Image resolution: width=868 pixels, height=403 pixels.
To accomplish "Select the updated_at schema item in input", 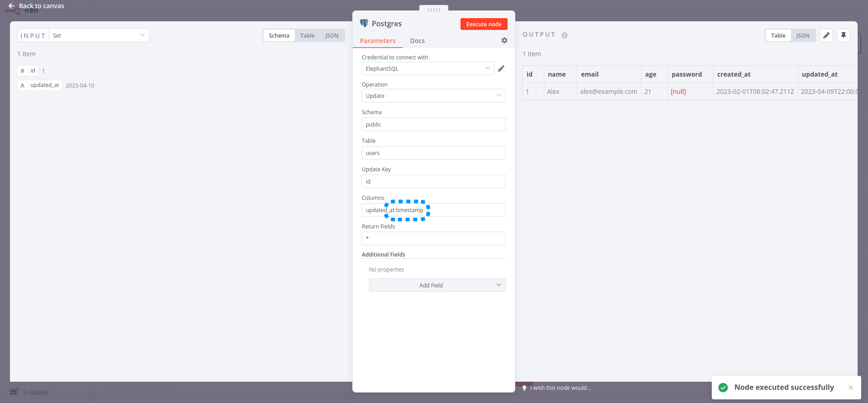I will (x=40, y=85).
